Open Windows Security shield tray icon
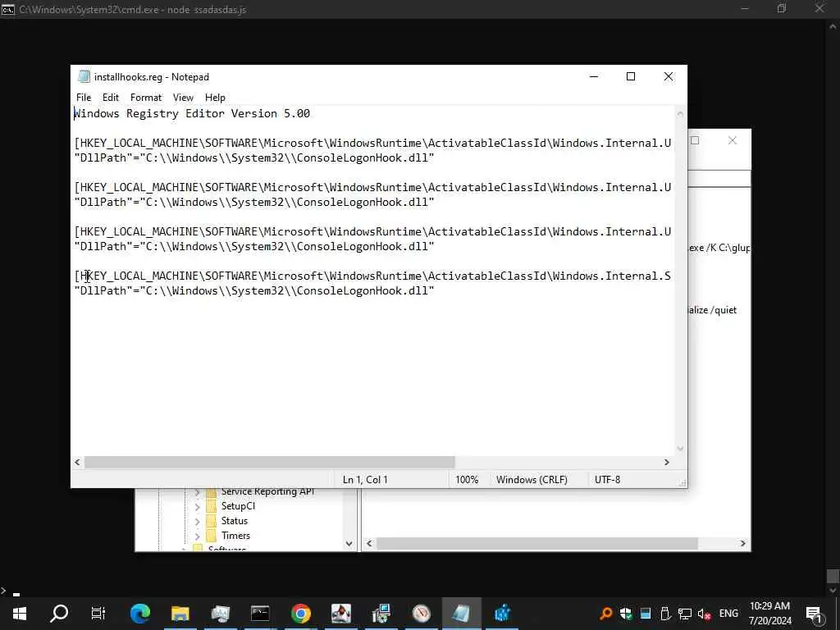 626,614
